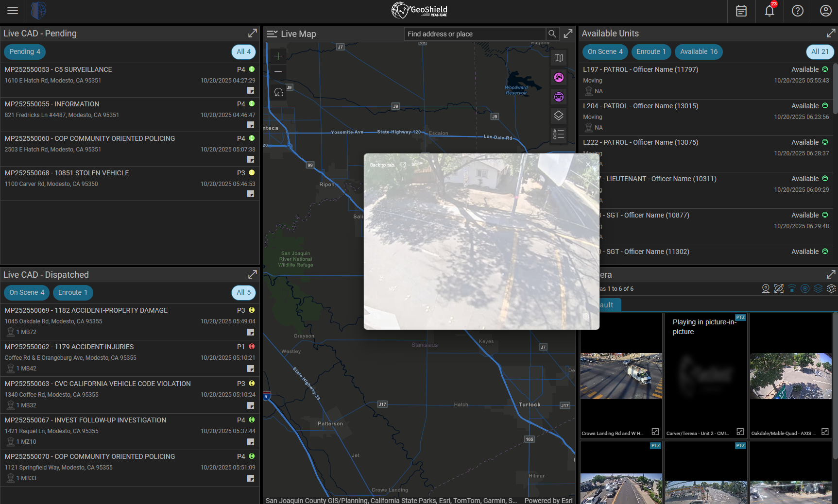The width and height of the screenshot is (838, 504).
Task: Toggle the purple vehicle search map layer
Action: coord(559,97)
